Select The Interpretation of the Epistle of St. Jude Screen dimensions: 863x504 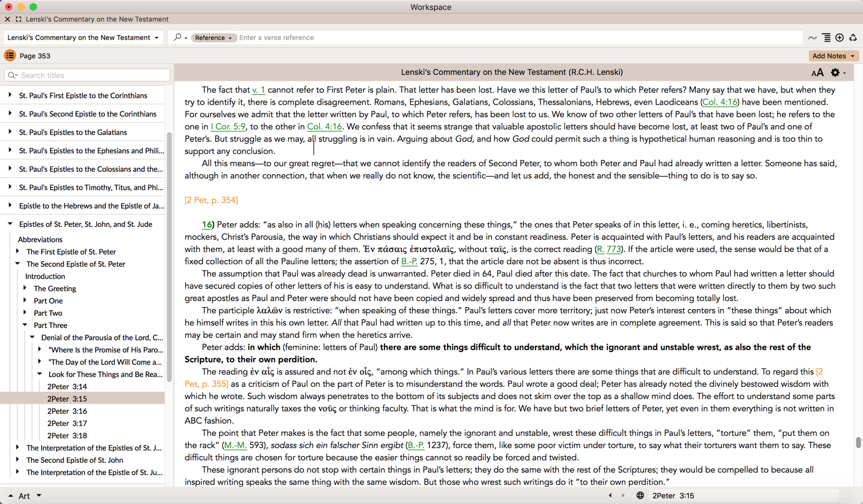pos(94,472)
